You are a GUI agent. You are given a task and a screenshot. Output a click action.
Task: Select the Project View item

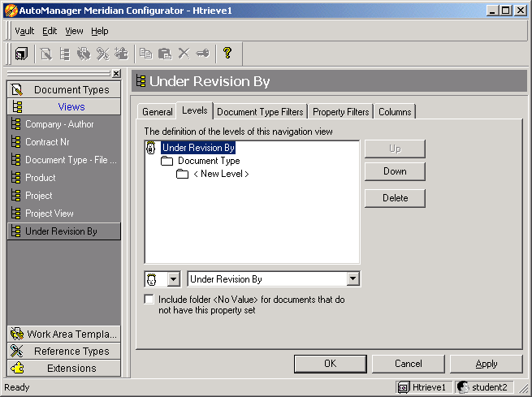64,214
